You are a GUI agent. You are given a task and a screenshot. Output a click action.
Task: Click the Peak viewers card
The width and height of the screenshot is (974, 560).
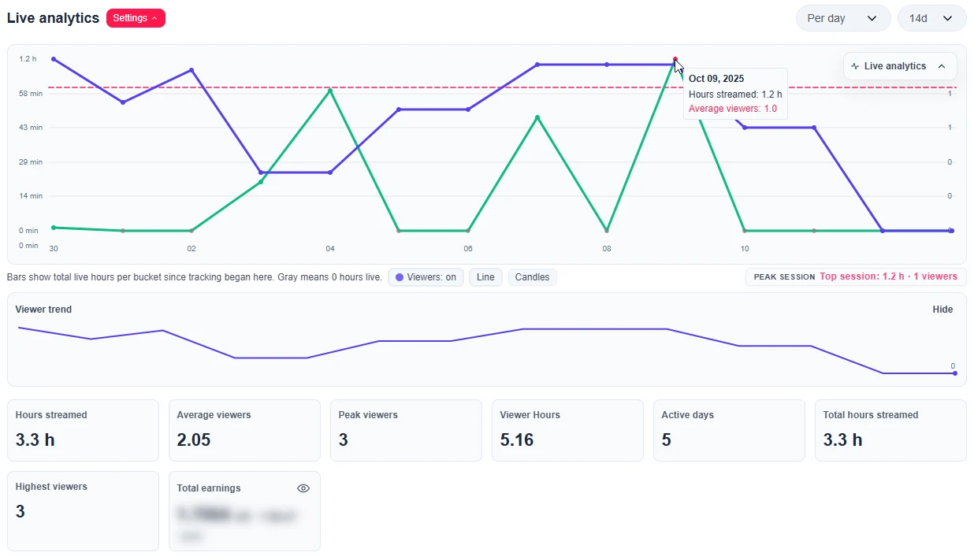pyautogui.click(x=406, y=430)
